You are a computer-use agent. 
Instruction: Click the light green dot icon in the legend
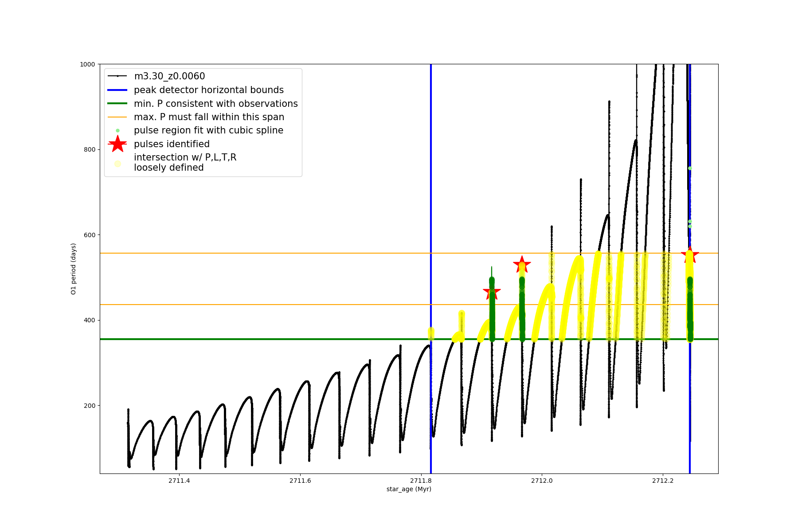(x=117, y=130)
